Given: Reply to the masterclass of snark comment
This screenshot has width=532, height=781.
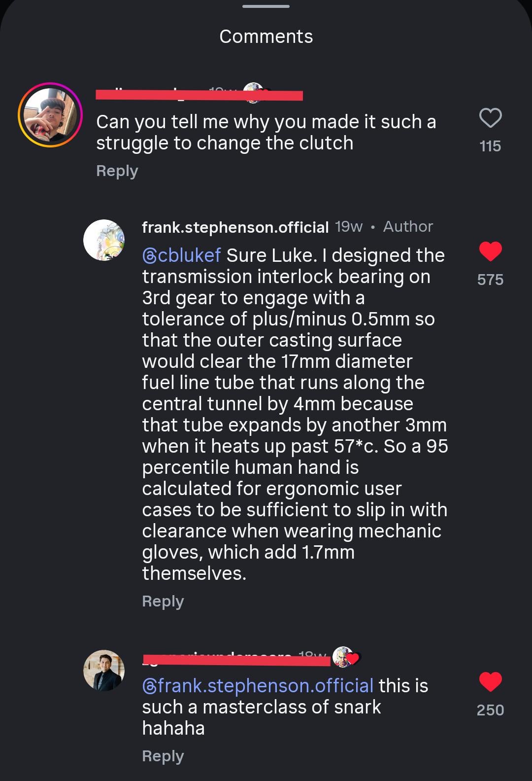Looking at the screenshot, I should click(163, 756).
